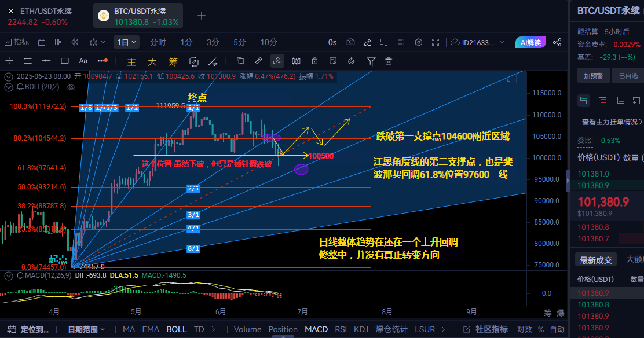Select the trash delete drawings icon
The width and height of the screenshot is (644, 338).
389,61
